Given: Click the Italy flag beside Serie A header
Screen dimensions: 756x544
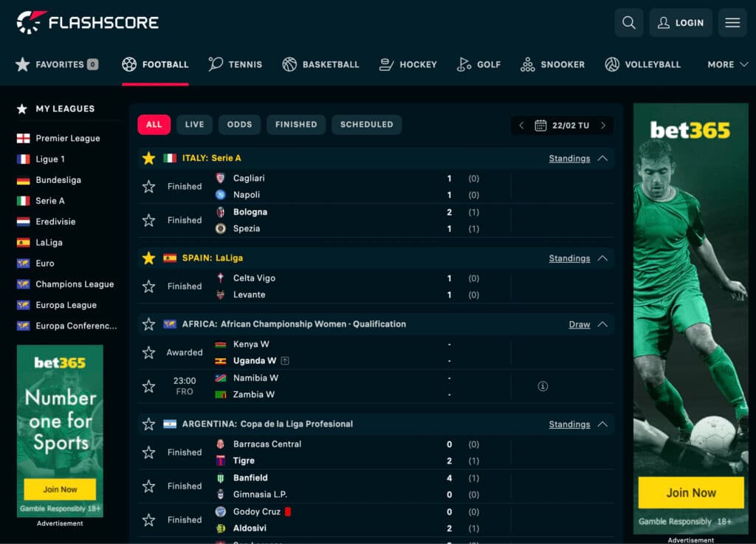Looking at the screenshot, I should (170, 158).
